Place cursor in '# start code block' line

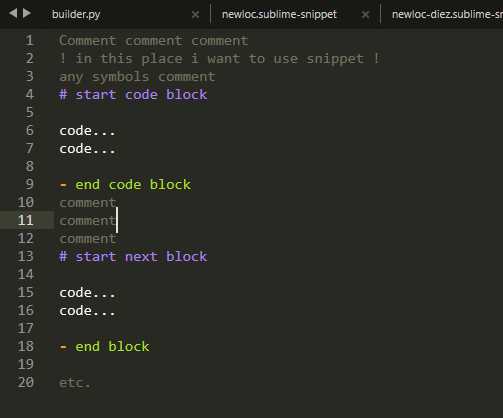(x=133, y=95)
